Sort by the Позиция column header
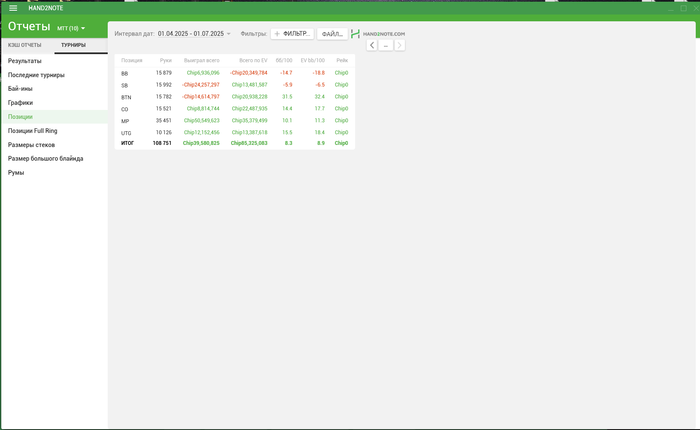Screen dimensions: 700x430 click(132, 60)
